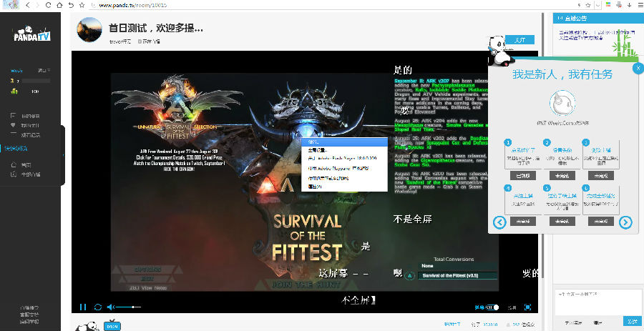Refresh the stream with the player reload icon
Viewport: 644px width, 331px height.
[98, 307]
